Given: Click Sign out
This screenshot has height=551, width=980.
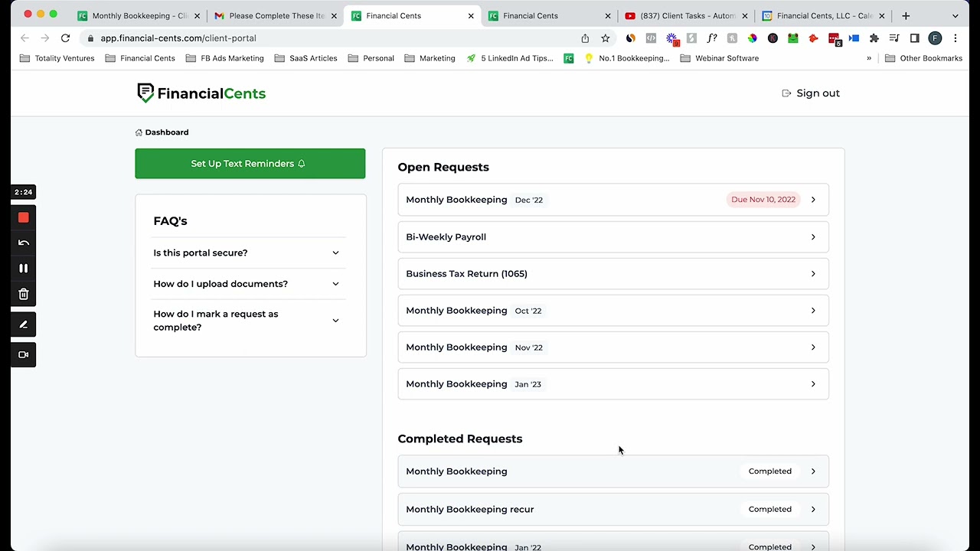Looking at the screenshot, I should (811, 93).
